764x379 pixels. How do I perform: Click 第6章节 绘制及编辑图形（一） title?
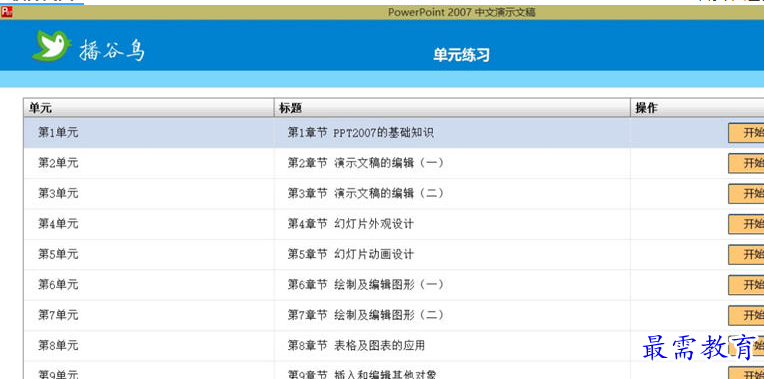[x=365, y=284]
